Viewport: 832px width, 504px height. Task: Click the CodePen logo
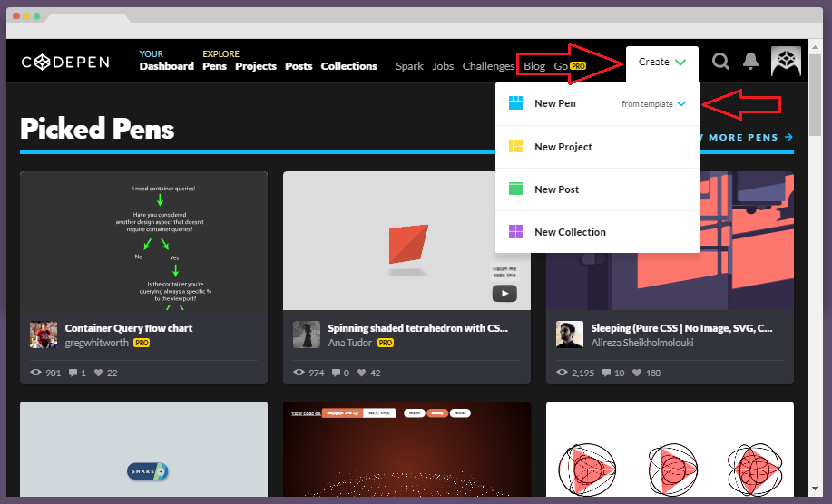[x=65, y=63]
